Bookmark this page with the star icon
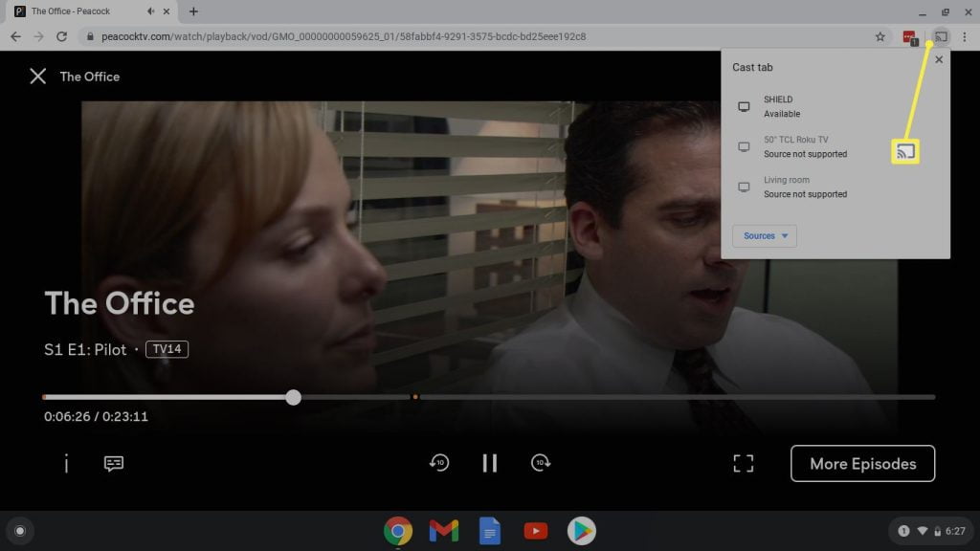980x551 pixels. pyautogui.click(x=880, y=37)
